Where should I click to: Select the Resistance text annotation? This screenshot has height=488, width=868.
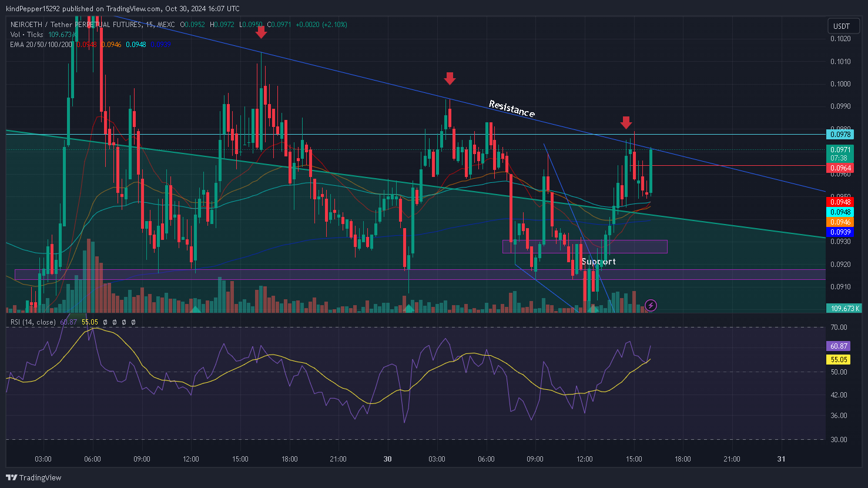coord(512,109)
